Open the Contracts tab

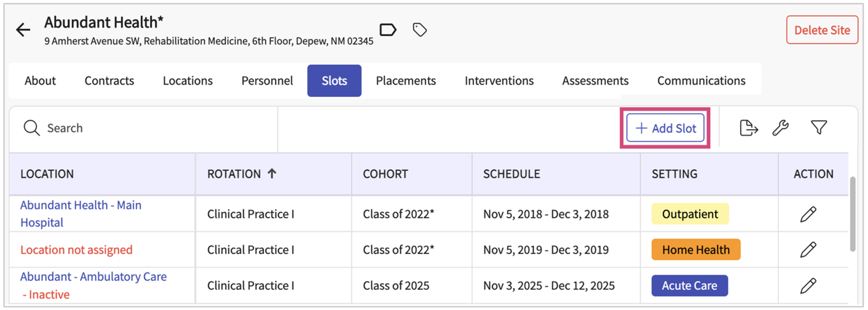tap(109, 81)
